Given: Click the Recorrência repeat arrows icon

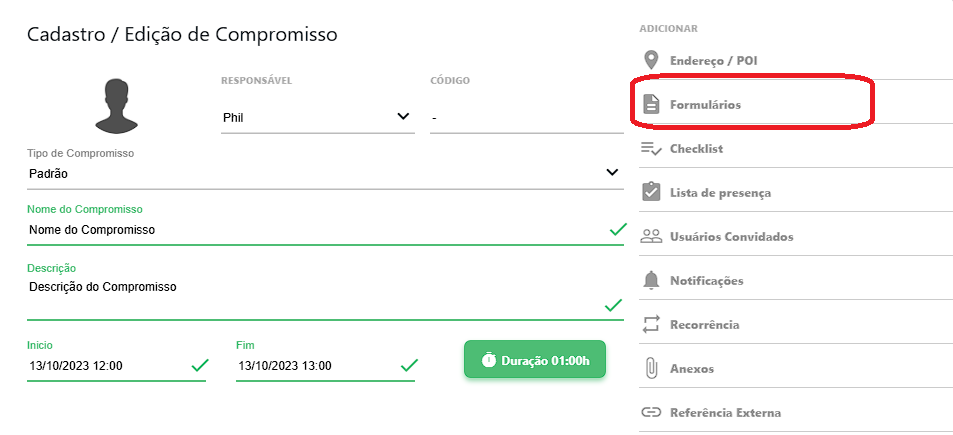Looking at the screenshot, I should [x=652, y=325].
